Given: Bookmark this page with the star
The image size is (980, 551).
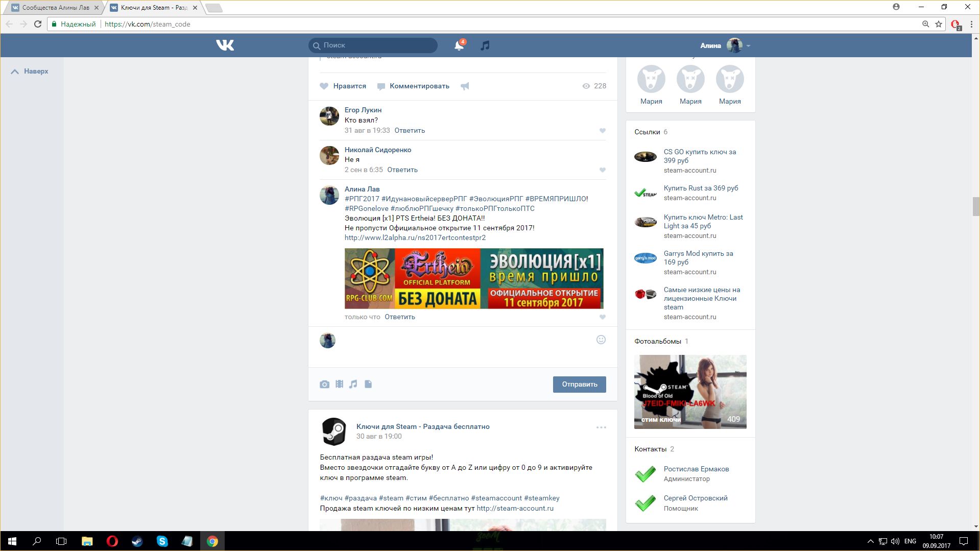Looking at the screenshot, I should [939, 24].
